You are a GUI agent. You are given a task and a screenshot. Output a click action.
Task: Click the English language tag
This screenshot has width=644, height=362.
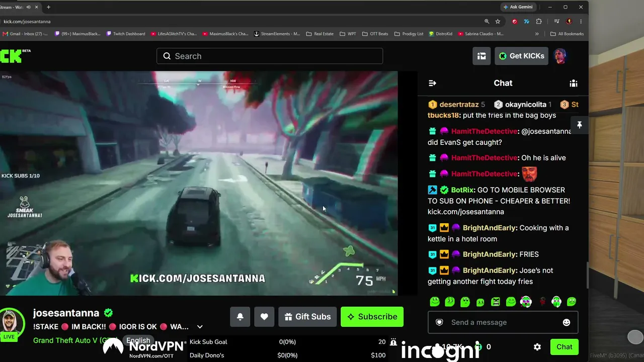tap(138, 340)
